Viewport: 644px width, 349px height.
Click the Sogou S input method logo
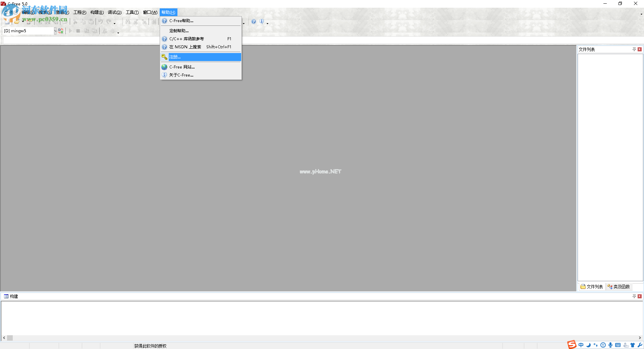[x=572, y=345]
